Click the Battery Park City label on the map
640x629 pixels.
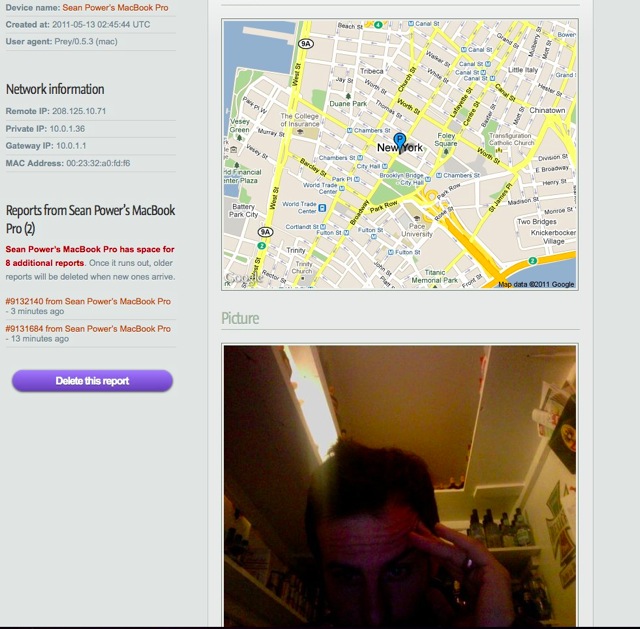tap(243, 210)
